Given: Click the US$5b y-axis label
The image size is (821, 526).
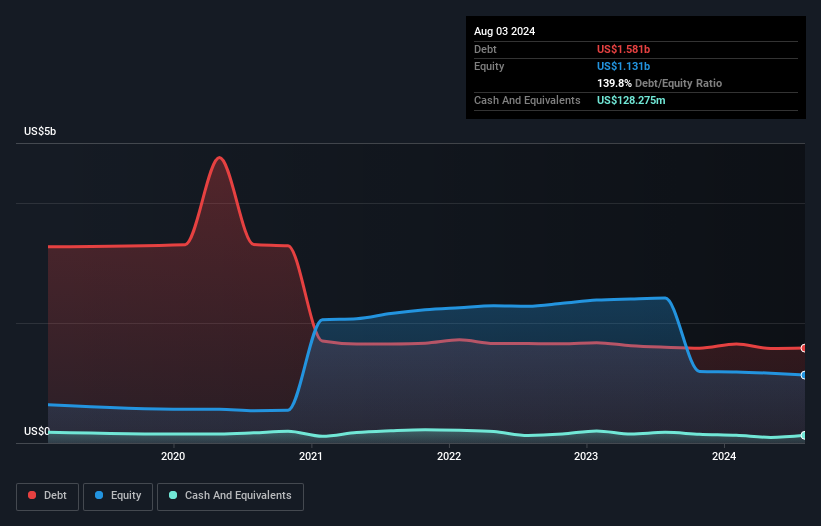Looking at the screenshot, I should tap(40, 131).
